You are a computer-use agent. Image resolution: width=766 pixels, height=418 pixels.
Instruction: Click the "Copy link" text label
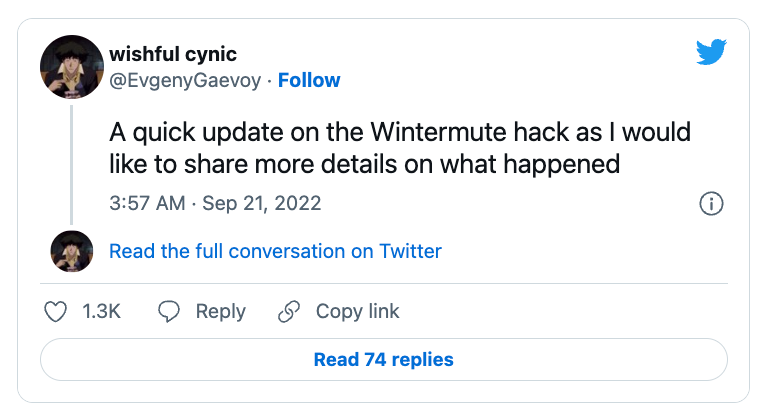[x=358, y=312]
